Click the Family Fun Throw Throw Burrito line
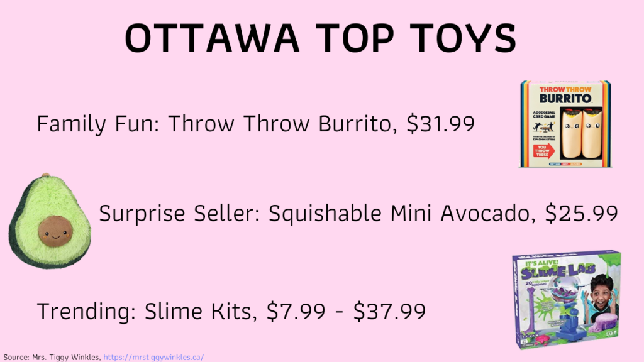The width and height of the screenshot is (644, 362). pos(255,124)
